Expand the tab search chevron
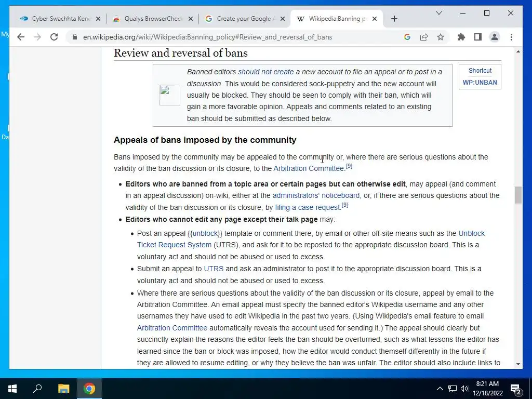Screen dimensions: 532x399 pyautogui.click(x=438, y=13)
